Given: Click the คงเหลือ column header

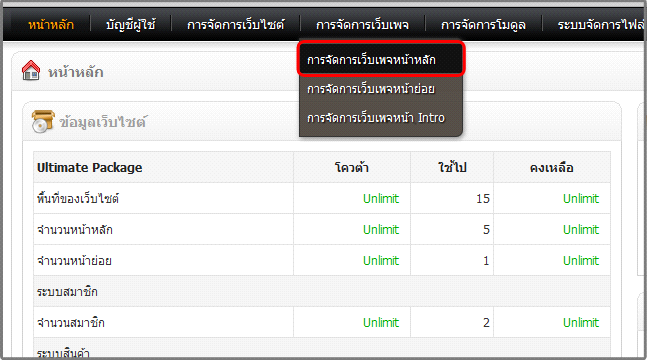Looking at the screenshot, I should [x=552, y=168].
